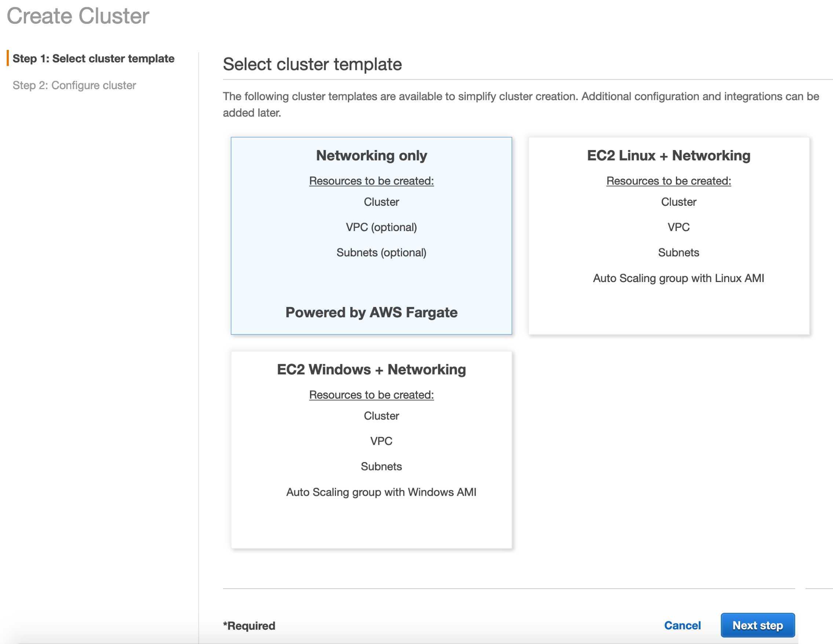833x644 pixels.
Task: Click 'VPC' in the EC2 Windows card
Action: 381,441
